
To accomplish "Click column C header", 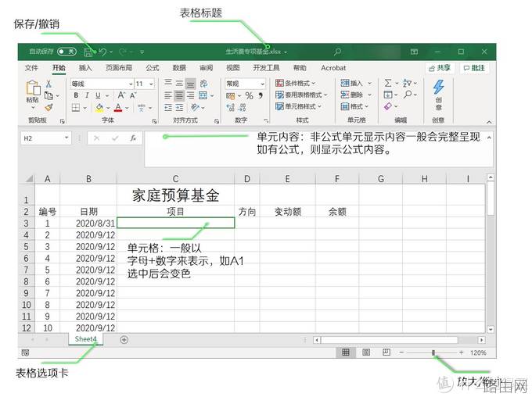I will click(175, 179).
